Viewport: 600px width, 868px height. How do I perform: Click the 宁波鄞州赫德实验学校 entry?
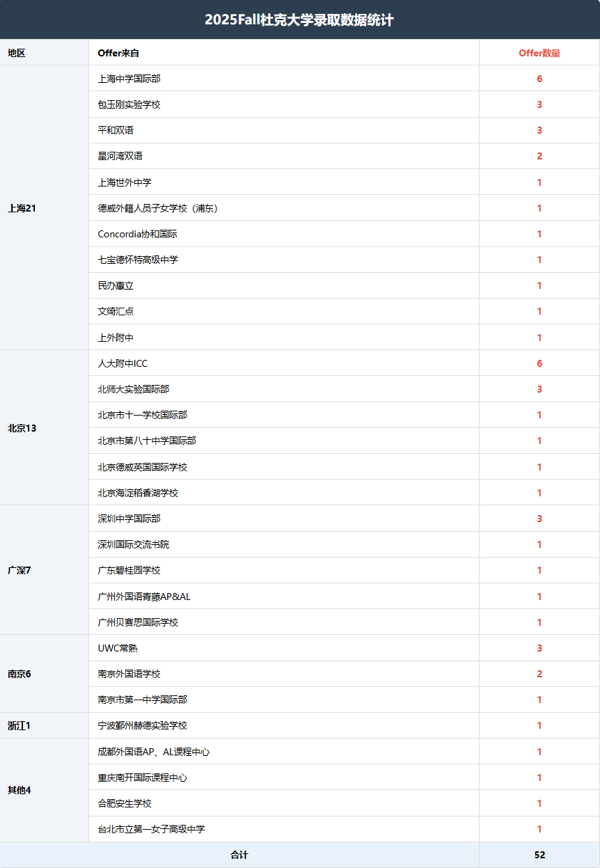[x=142, y=725]
